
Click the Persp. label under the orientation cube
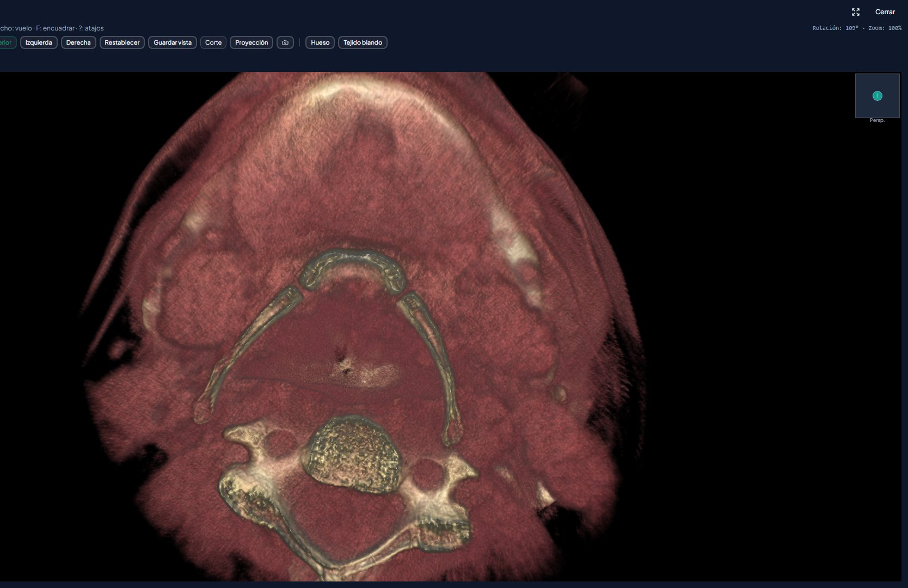coord(877,120)
